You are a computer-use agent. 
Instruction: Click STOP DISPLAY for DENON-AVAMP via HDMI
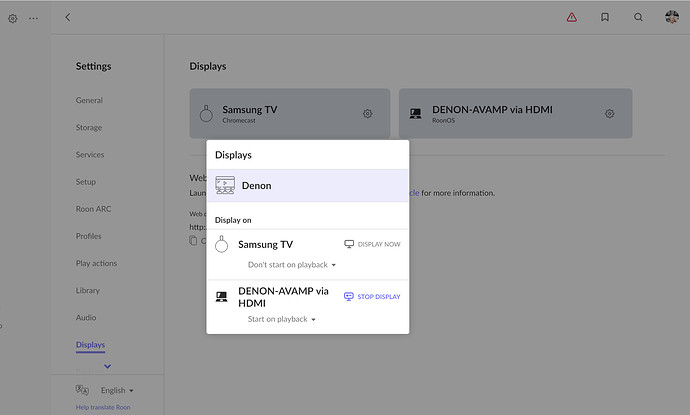[x=372, y=297]
